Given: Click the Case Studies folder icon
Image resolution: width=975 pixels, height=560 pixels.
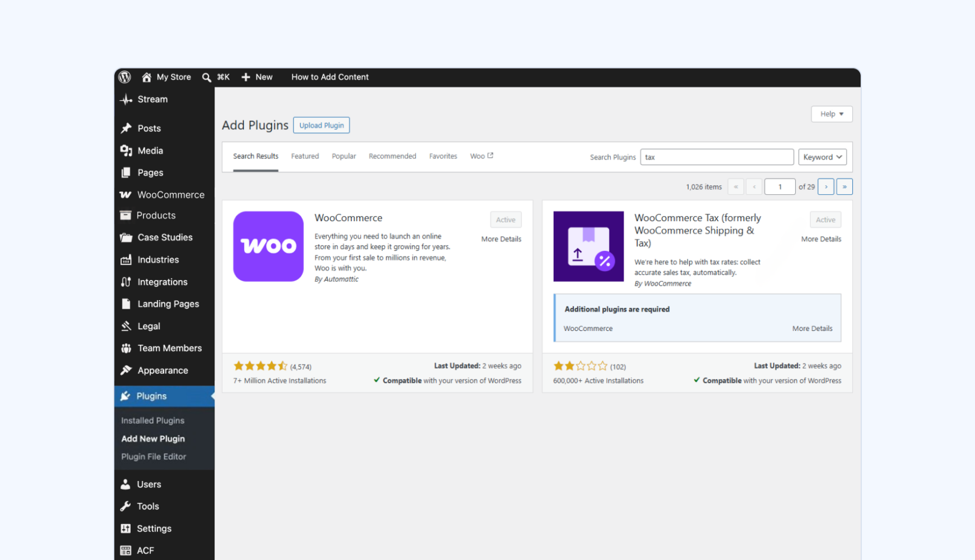Looking at the screenshot, I should pos(126,237).
